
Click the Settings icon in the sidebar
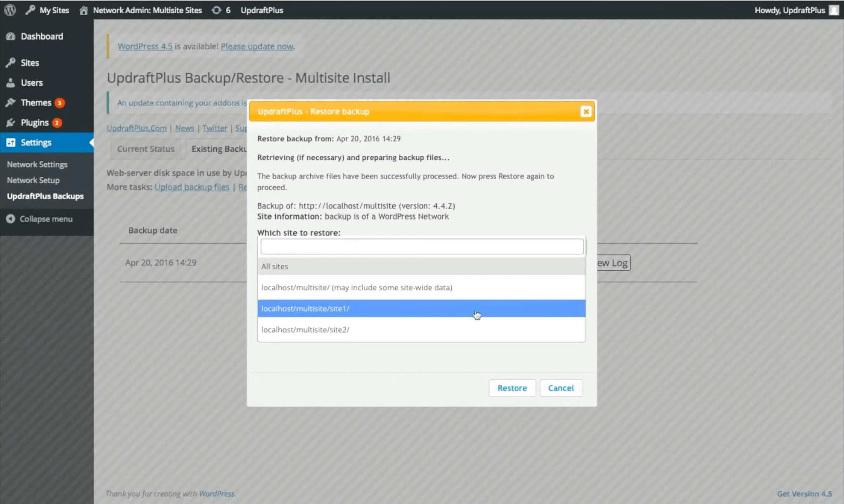point(11,142)
